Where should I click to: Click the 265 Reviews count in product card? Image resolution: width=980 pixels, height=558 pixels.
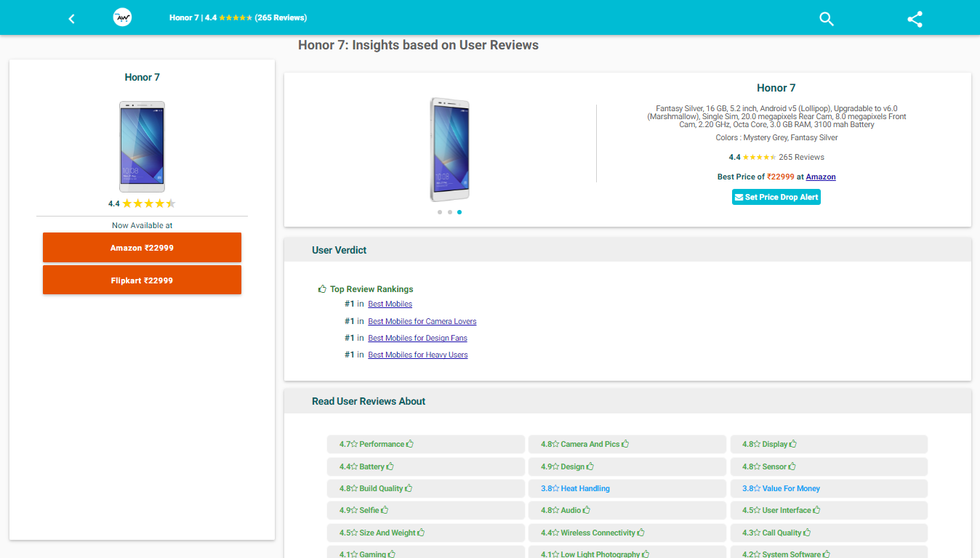801,157
